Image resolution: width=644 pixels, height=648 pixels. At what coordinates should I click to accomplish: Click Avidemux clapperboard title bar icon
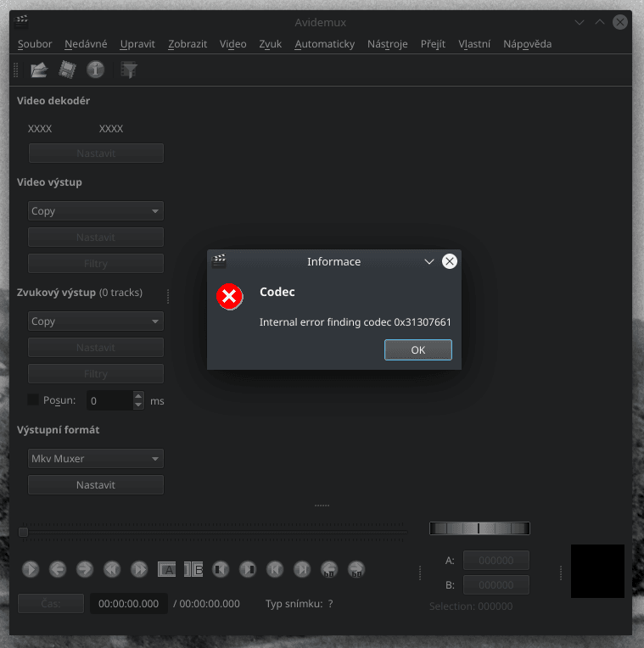coord(21,21)
